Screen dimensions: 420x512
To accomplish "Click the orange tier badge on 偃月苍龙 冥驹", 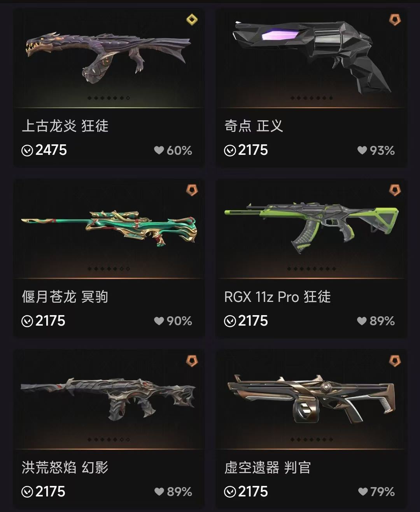I will click(192, 190).
